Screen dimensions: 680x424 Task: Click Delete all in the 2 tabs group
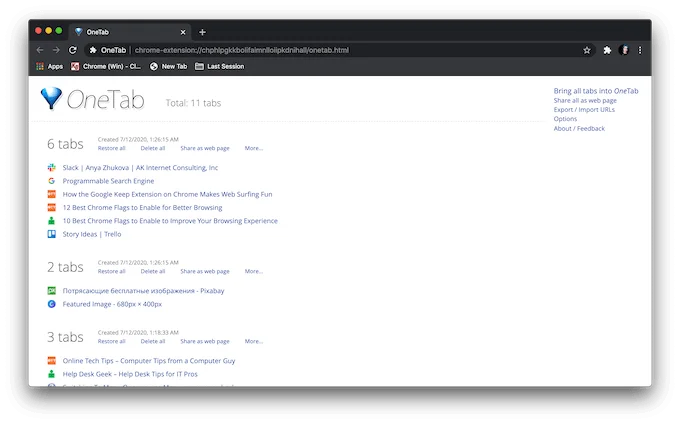153,271
